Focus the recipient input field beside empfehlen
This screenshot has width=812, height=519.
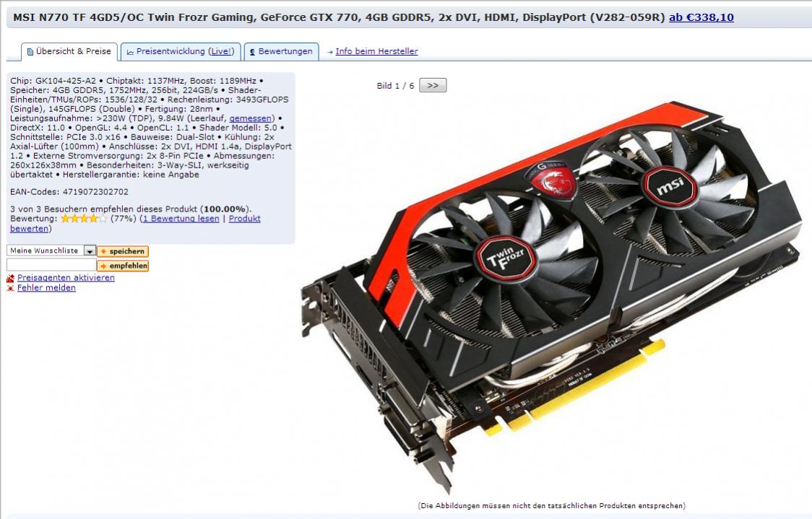pyautogui.click(x=51, y=265)
